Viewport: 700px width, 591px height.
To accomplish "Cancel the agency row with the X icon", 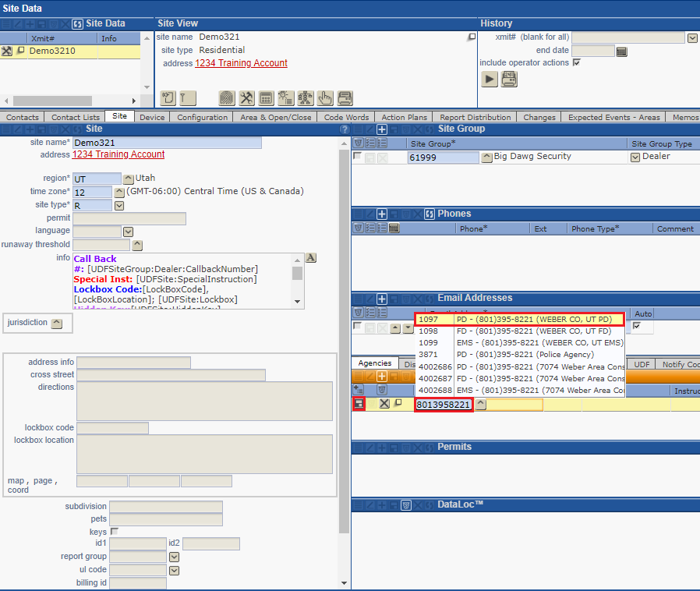I will click(x=384, y=404).
